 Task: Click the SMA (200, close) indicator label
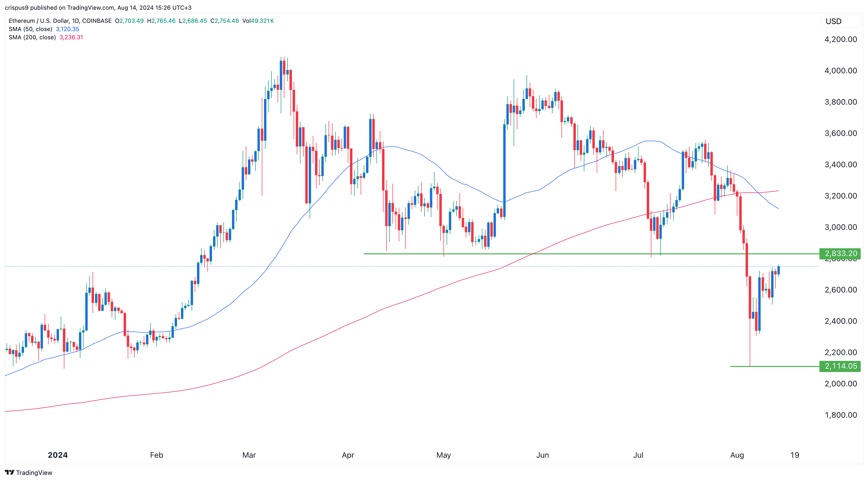[32, 37]
